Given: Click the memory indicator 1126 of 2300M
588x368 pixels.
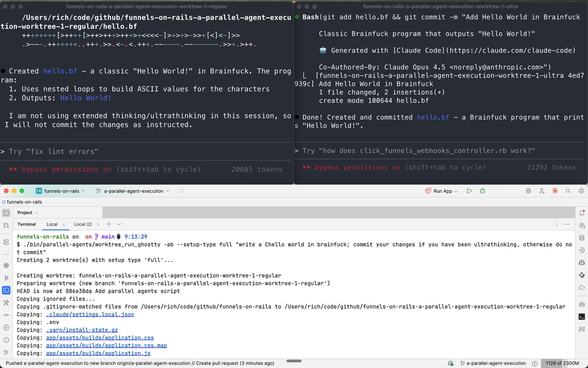Looking at the screenshot, I should [x=562, y=363].
